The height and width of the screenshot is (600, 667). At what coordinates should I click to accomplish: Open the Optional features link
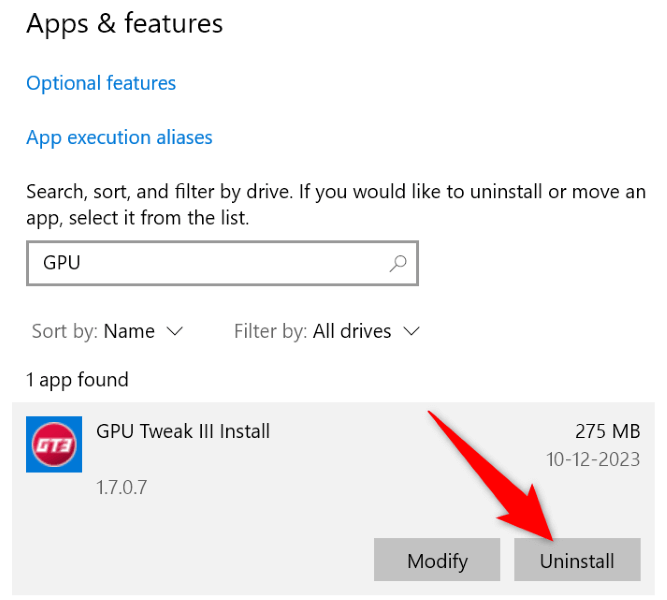(x=101, y=83)
